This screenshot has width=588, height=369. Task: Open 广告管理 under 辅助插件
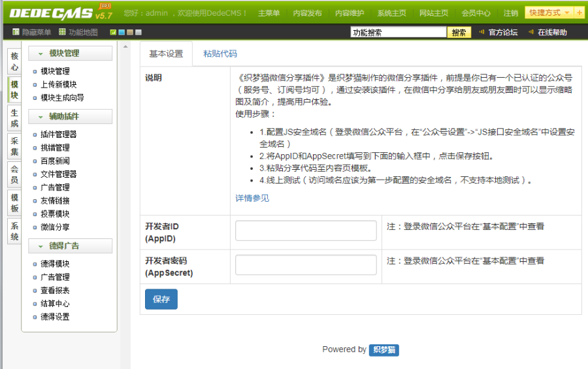pos(55,187)
